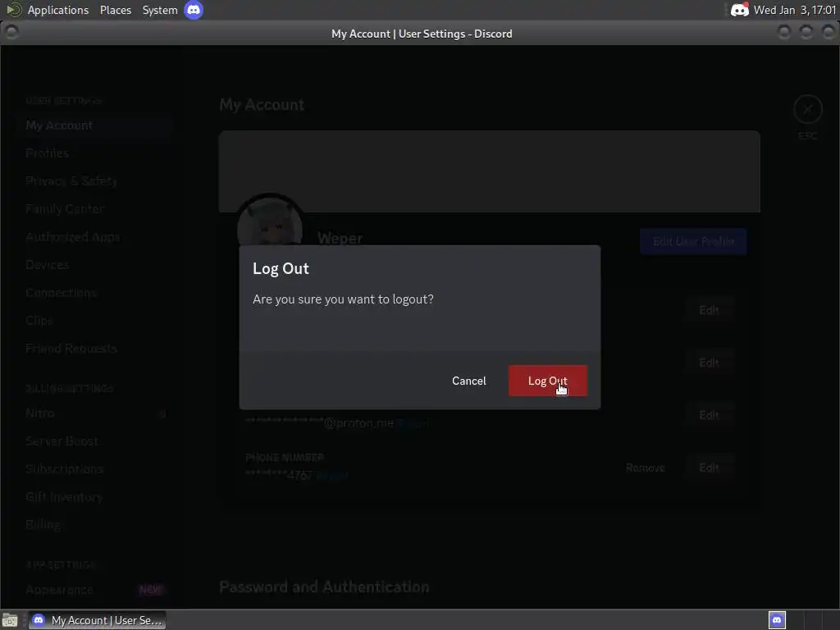The width and height of the screenshot is (840, 630).
Task: Open the System menu
Action: coord(160,10)
